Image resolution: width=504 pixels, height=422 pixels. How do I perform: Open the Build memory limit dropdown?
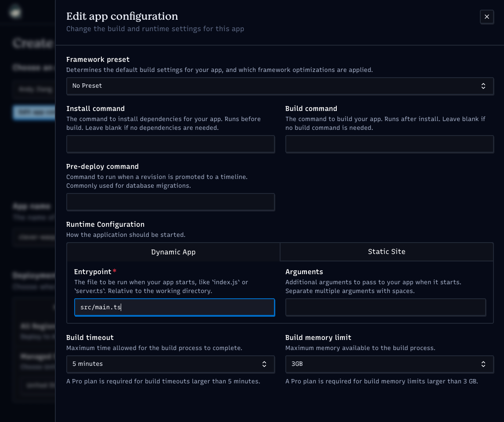(x=389, y=364)
